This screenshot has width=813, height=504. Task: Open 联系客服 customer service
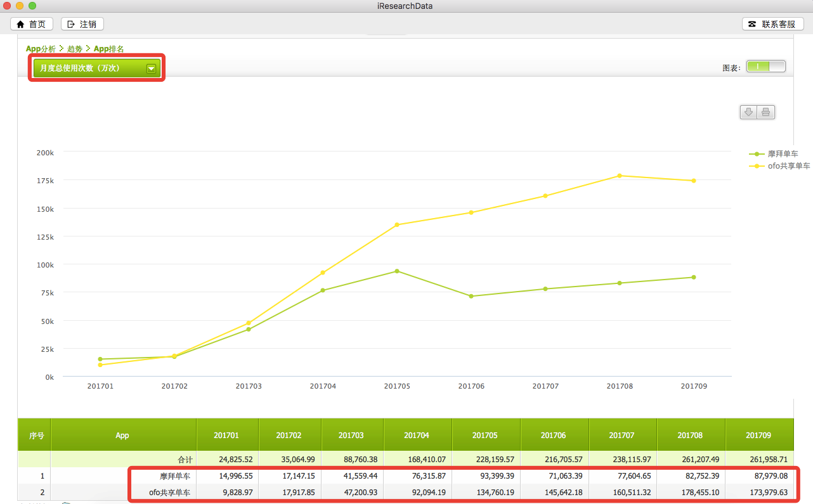(772, 24)
